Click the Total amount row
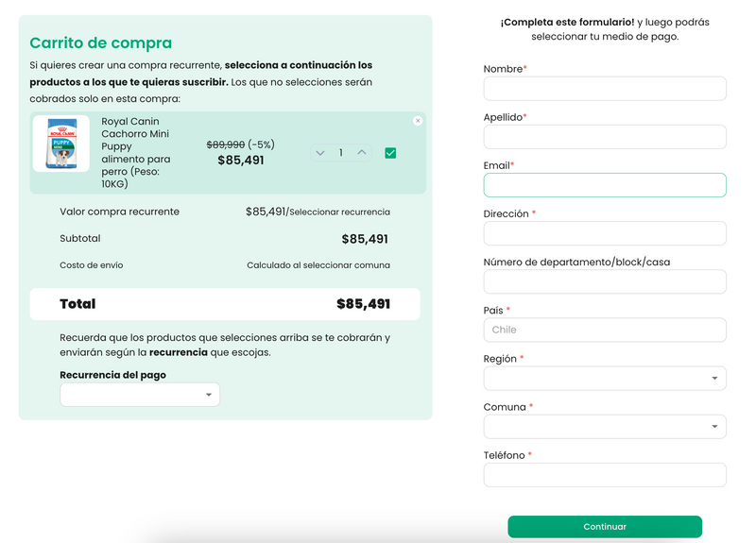This screenshot has height=543, width=756. point(225,304)
